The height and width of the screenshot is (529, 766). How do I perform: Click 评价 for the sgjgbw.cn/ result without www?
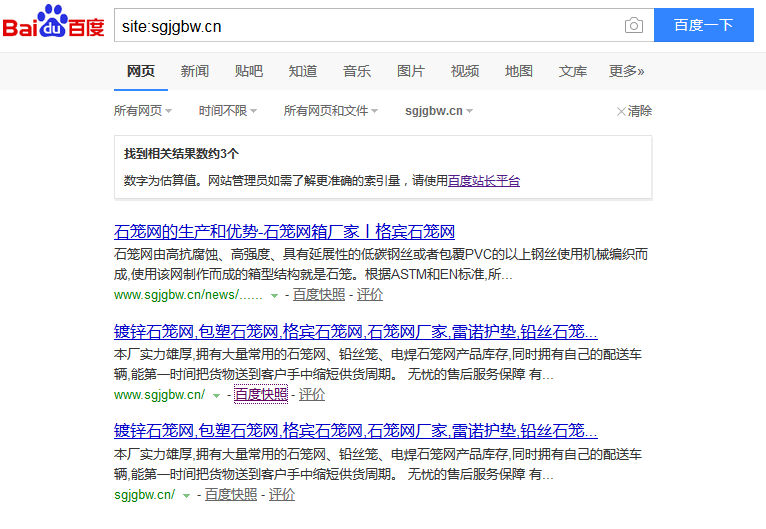(x=282, y=494)
